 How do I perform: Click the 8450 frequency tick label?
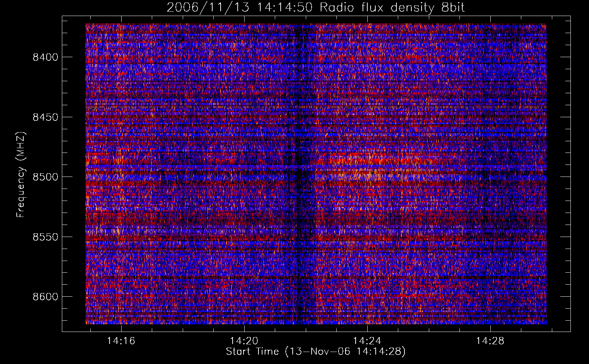pos(46,117)
